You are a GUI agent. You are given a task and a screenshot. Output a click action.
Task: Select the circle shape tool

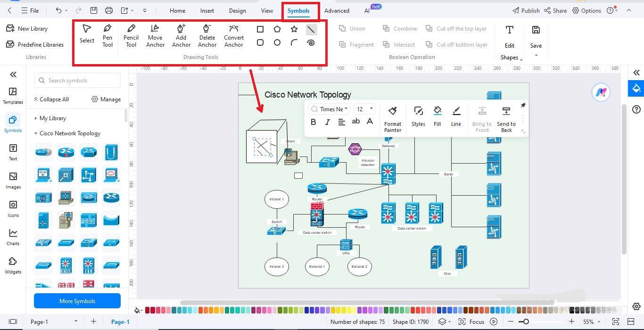277,42
